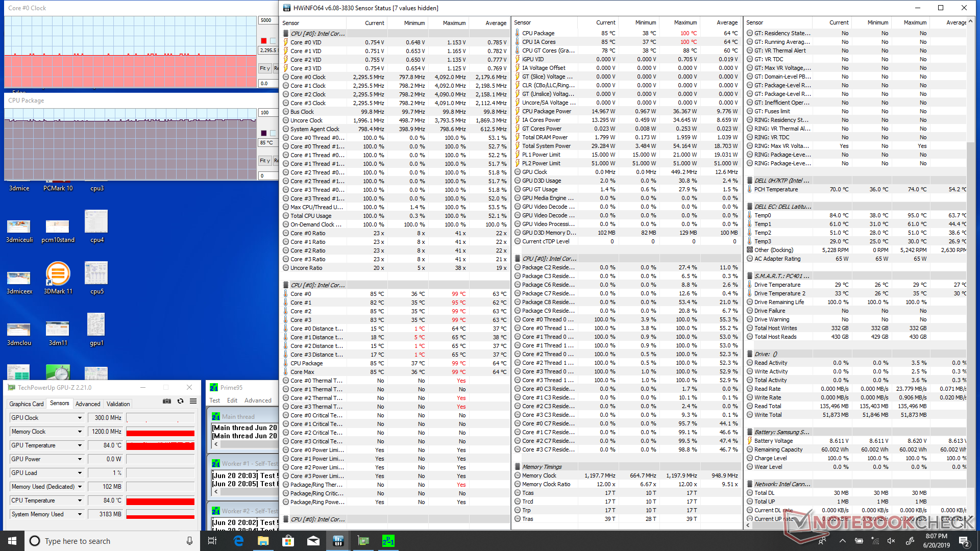
Task: Click Fit y in Core #0 Clock graph
Action: [264, 68]
